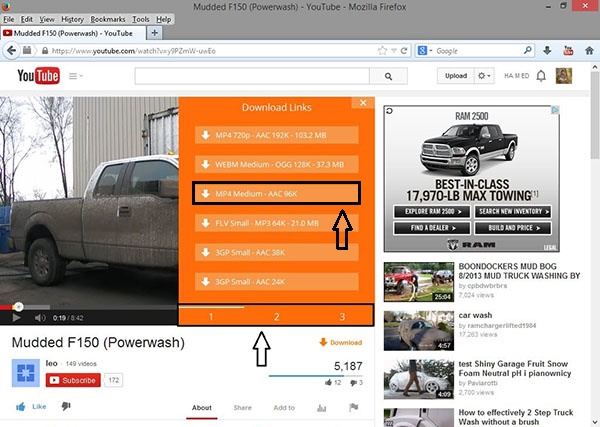Viewport: 600px width, 427px height.
Task: Open the History menu
Action: tap(72, 19)
